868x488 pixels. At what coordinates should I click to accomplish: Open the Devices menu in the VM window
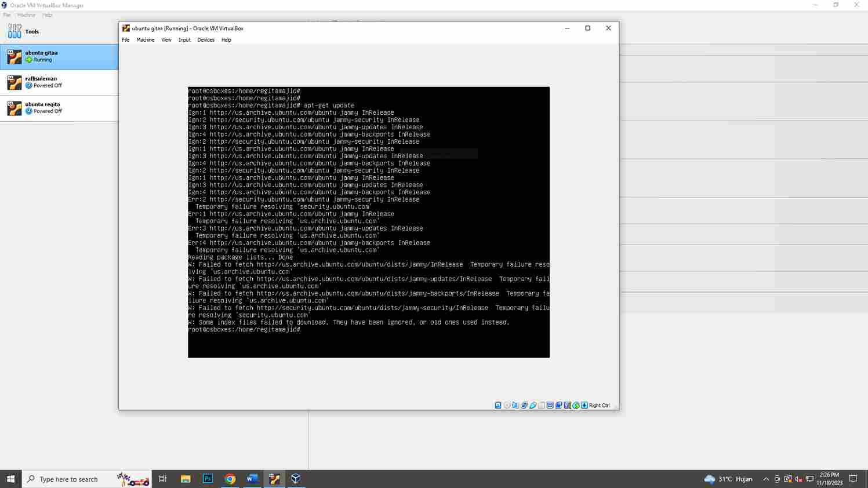tap(206, 40)
